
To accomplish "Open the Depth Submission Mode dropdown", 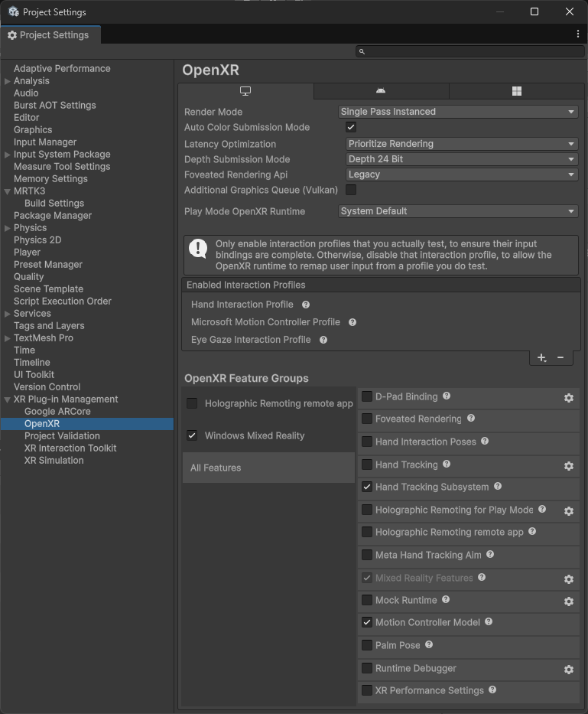I will (x=461, y=159).
